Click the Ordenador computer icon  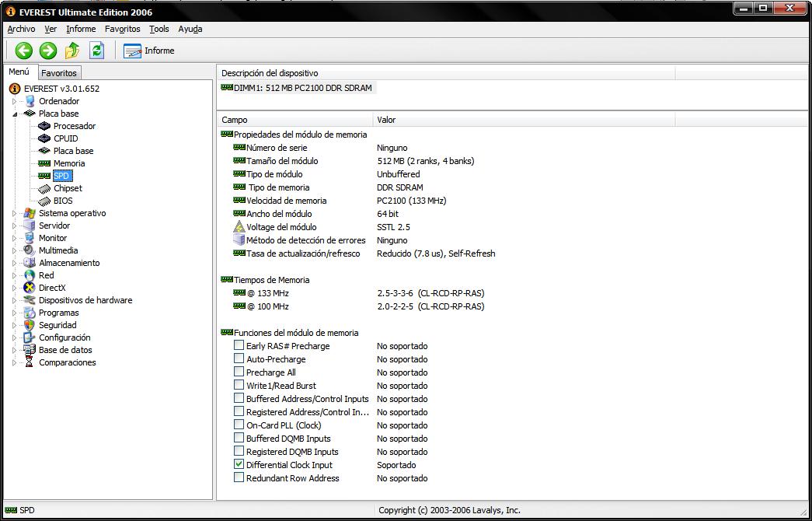pos(30,101)
